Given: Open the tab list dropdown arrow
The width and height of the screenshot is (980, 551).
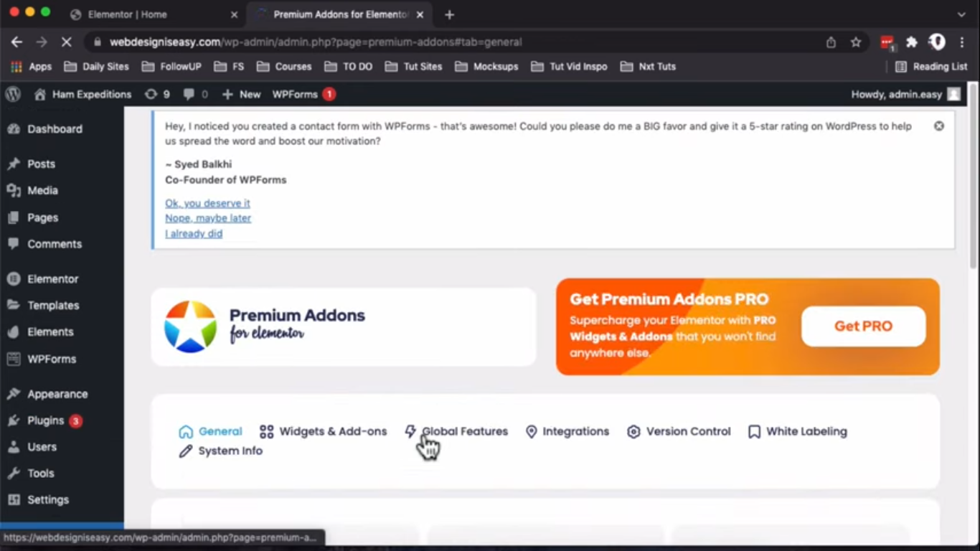Looking at the screenshot, I should [961, 14].
